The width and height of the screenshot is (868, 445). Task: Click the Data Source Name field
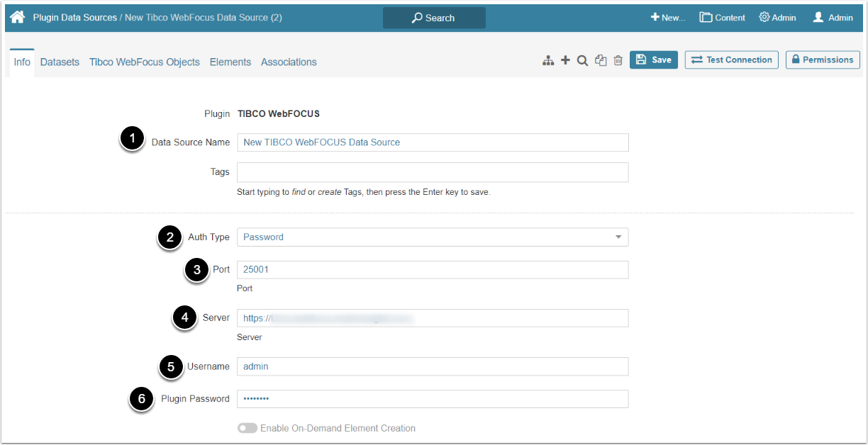coord(433,142)
